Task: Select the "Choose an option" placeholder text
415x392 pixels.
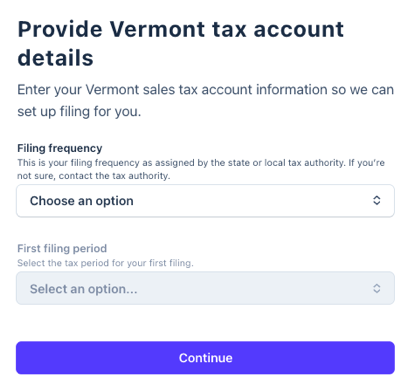Action: tap(82, 201)
